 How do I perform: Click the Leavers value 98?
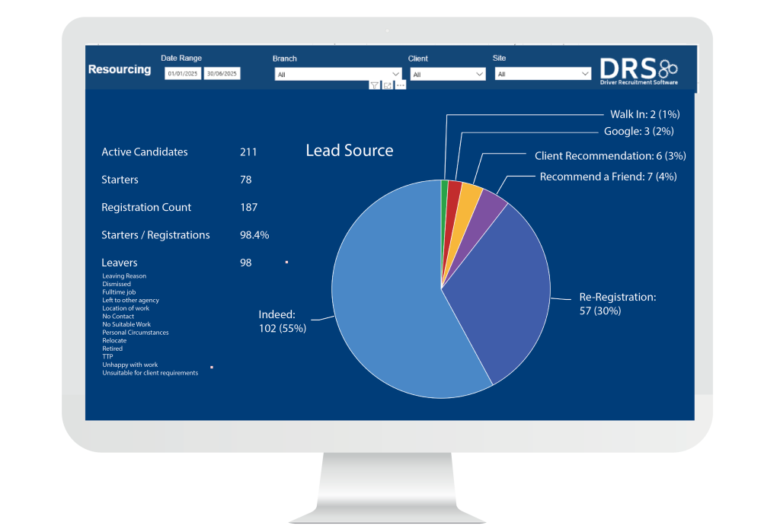click(x=246, y=263)
